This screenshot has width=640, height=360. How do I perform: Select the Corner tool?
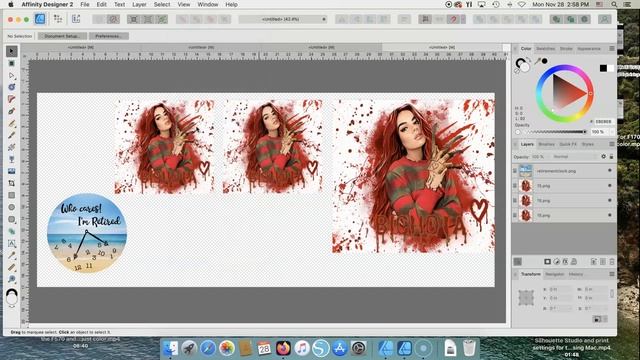coord(11,99)
